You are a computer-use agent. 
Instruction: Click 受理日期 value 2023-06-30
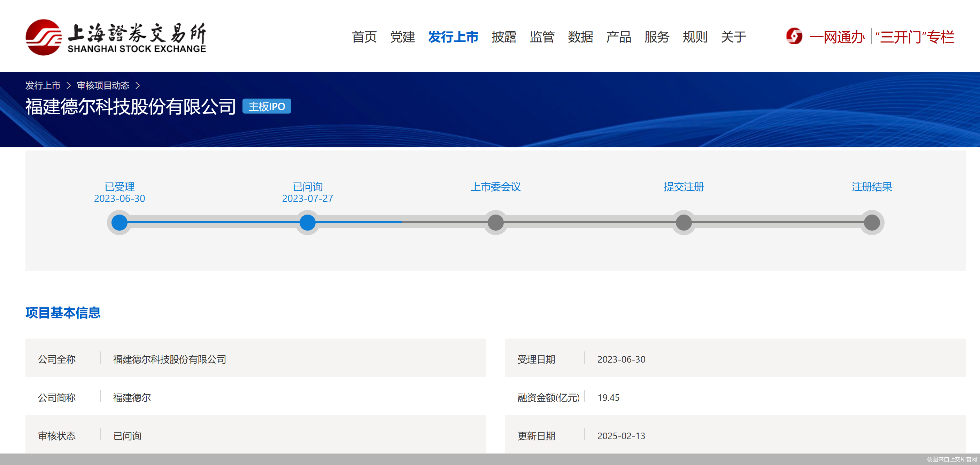pyautogui.click(x=621, y=359)
